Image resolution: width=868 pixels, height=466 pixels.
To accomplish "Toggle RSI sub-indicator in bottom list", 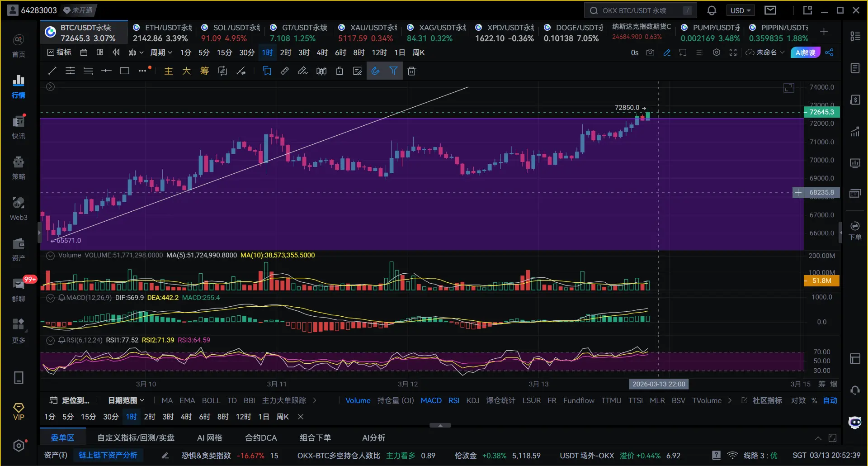I will 454,400.
